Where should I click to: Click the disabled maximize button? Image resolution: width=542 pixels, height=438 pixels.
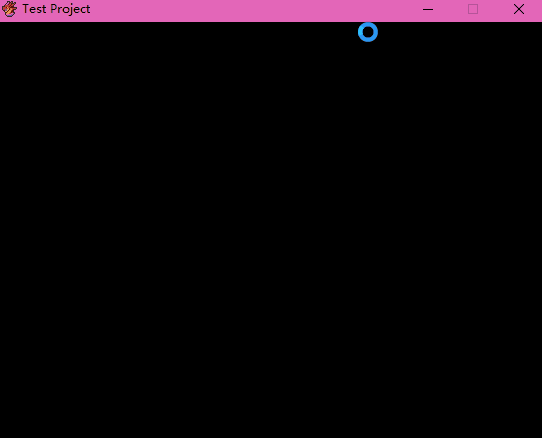click(x=473, y=9)
